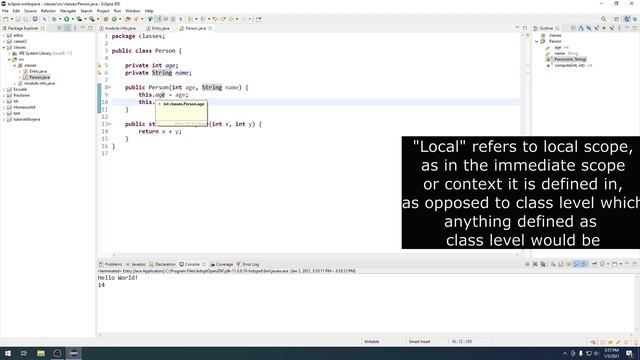Toggle Hide Static Members in Outline
Screen dimensions: 640x360
coord(596,28)
